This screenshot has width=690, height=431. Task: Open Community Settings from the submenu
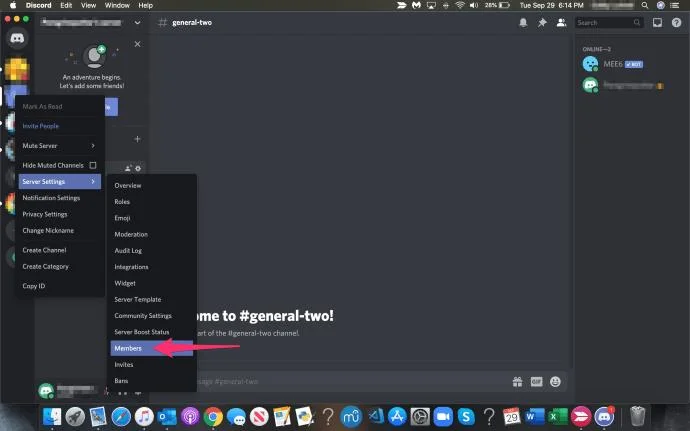point(151,316)
